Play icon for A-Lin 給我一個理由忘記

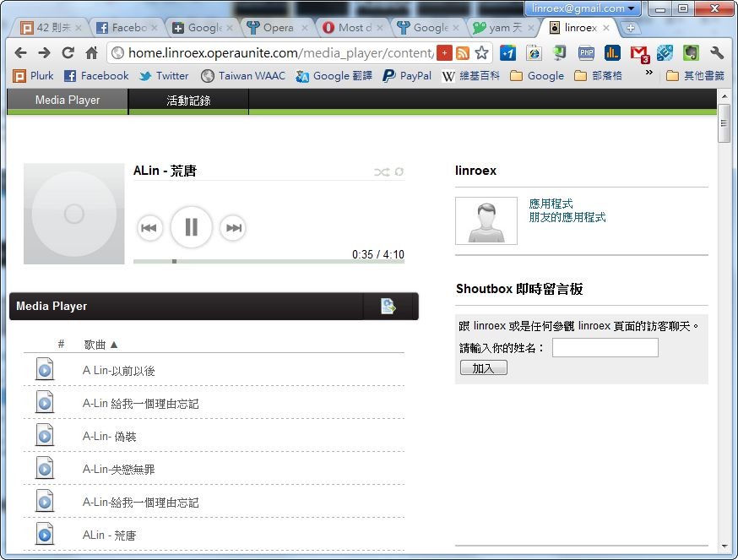[x=45, y=402]
